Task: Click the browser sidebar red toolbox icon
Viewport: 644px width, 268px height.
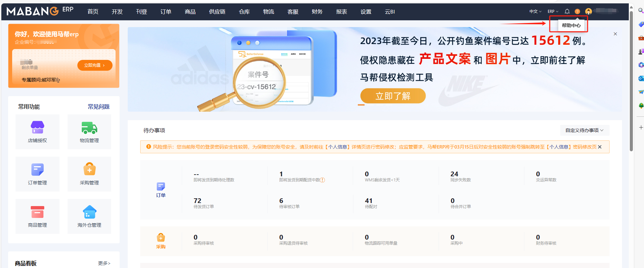Action: click(x=641, y=38)
